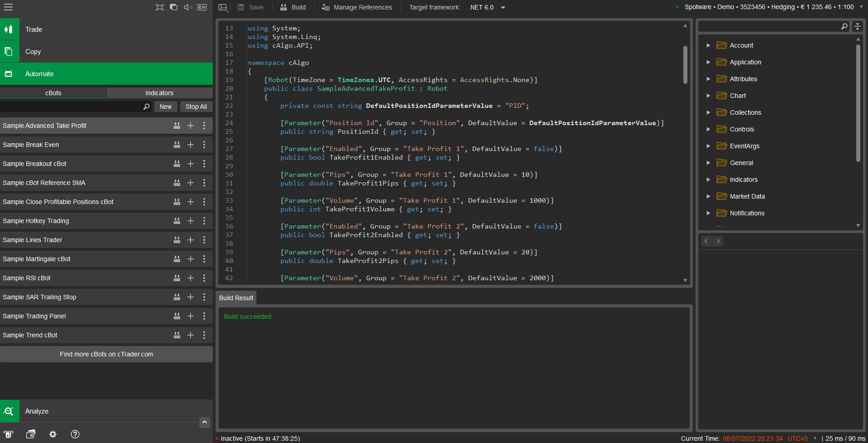Open options for Sample Hotkey Trading

[x=204, y=221]
